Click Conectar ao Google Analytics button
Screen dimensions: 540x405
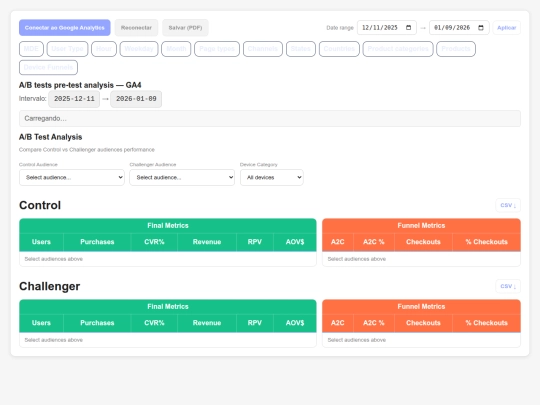click(x=65, y=28)
